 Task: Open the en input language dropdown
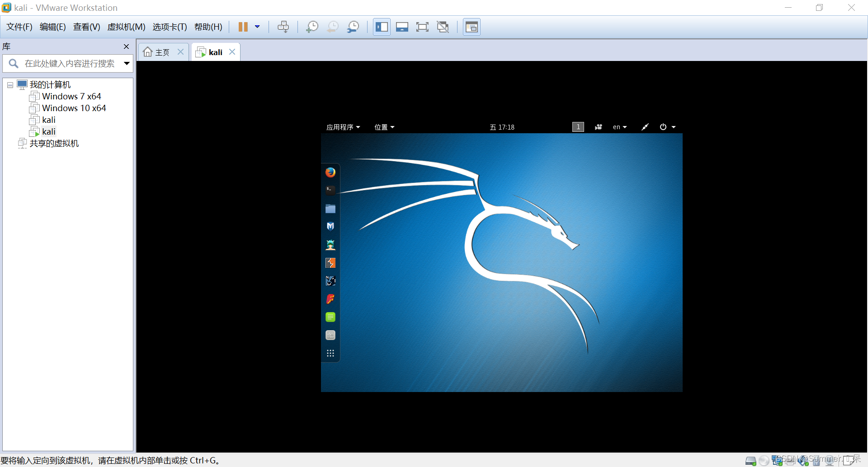point(620,127)
